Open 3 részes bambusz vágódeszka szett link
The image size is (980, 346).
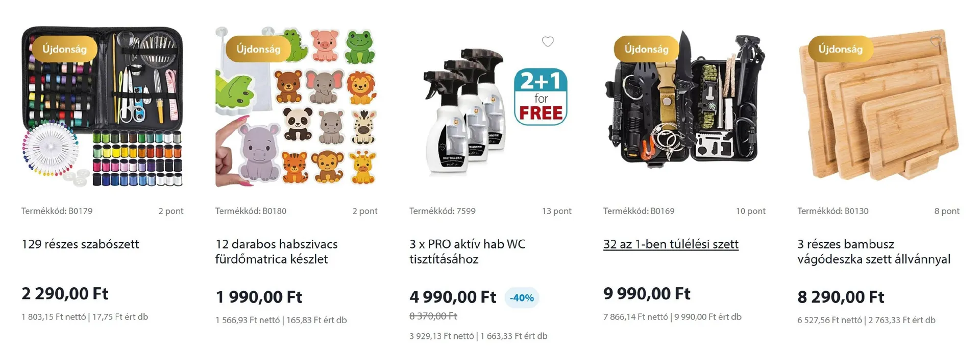point(874,251)
